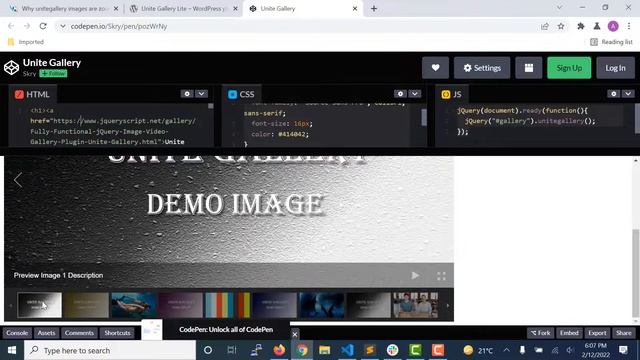
Task: Open Task View from the taskbar
Action: [x=231, y=350]
